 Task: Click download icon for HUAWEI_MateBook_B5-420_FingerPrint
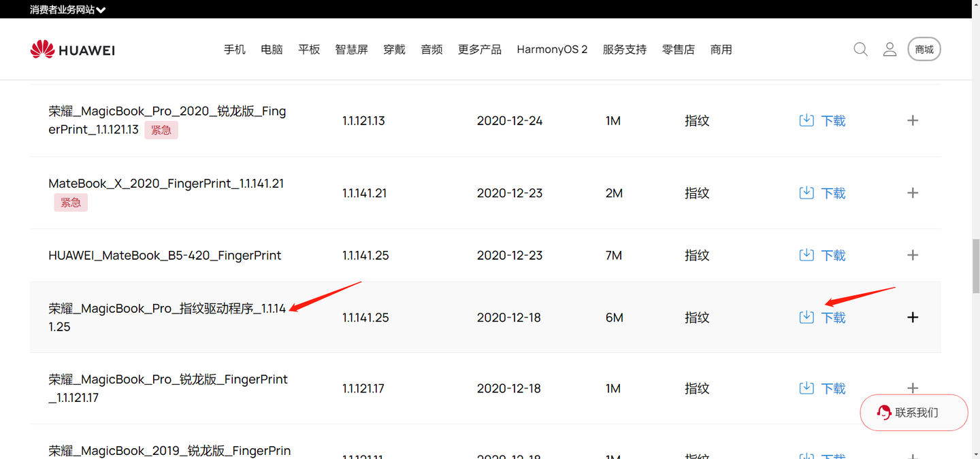tap(806, 255)
